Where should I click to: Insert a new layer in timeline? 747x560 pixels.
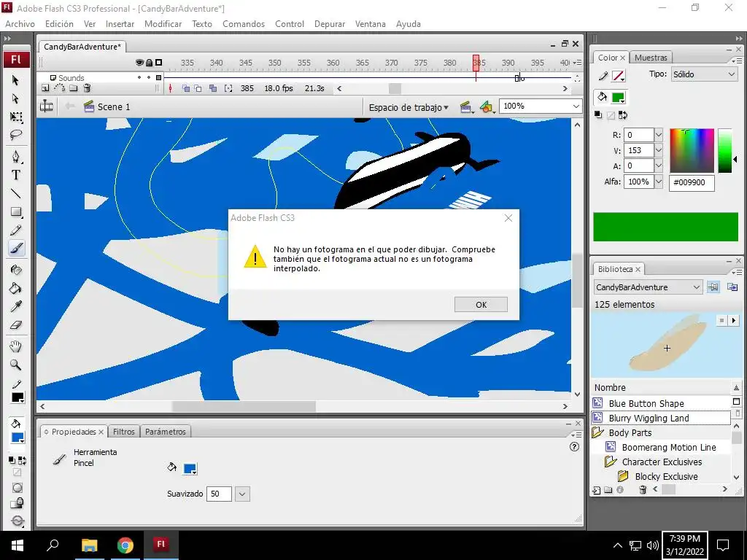tap(45, 88)
